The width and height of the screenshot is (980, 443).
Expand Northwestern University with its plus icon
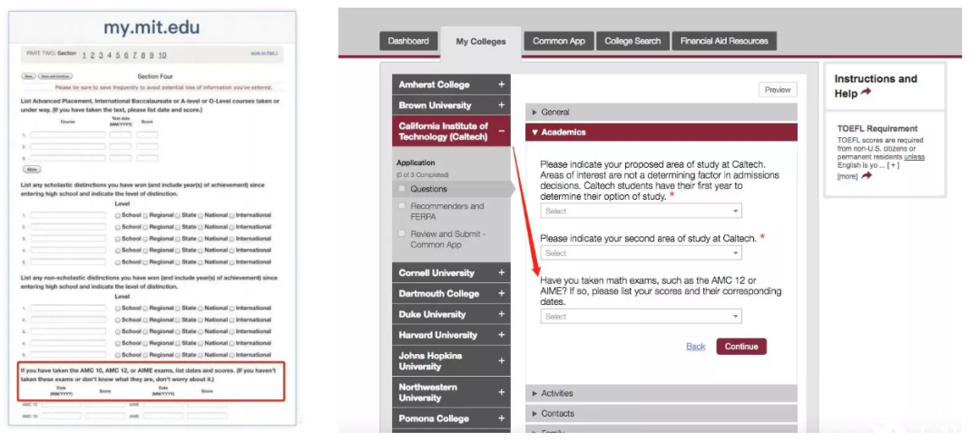click(501, 392)
